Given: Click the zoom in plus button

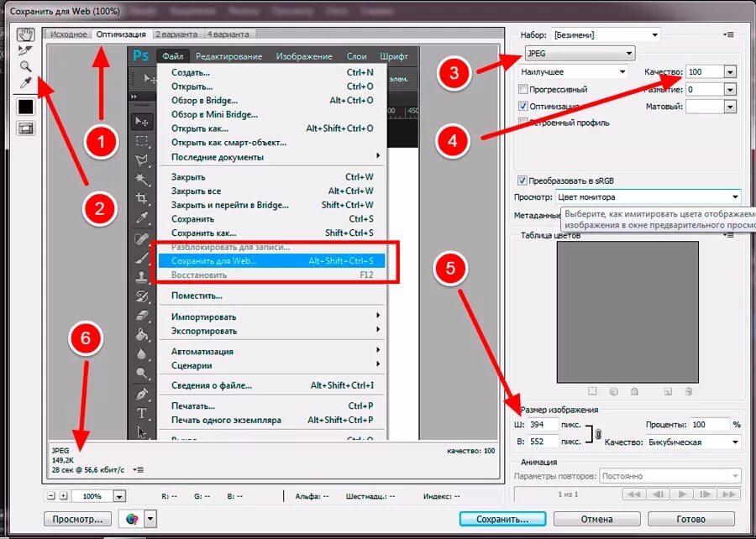Looking at the screenshot, I should pyautogui.click(x=63, y=495).
